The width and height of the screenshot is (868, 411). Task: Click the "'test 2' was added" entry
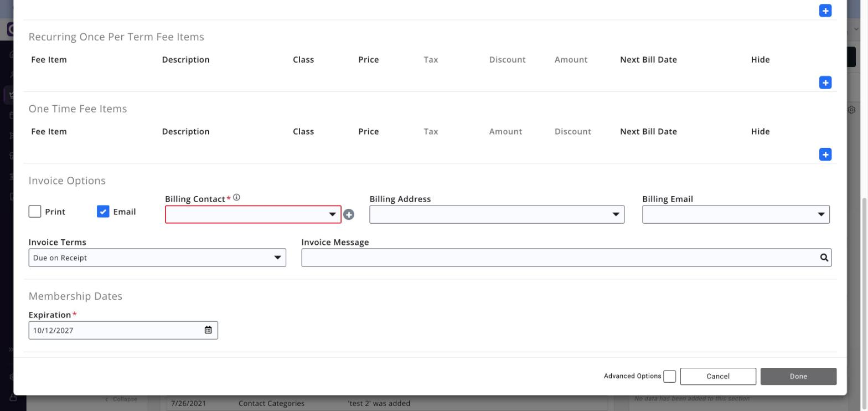tap(379, 403)
